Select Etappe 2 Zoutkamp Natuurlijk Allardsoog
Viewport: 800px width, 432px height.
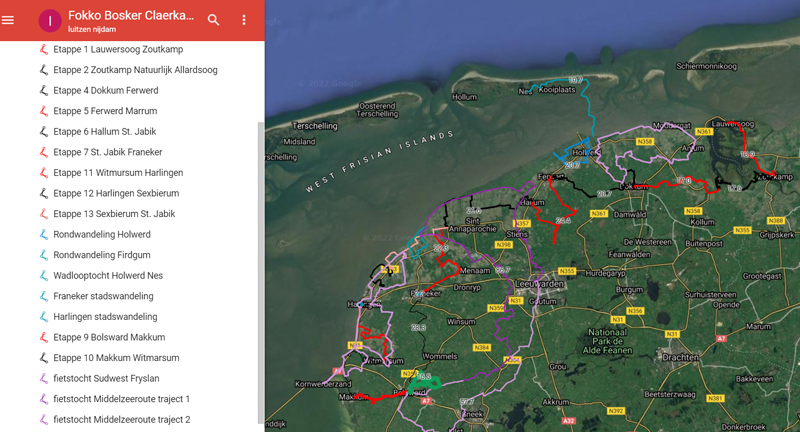(135, 70)
